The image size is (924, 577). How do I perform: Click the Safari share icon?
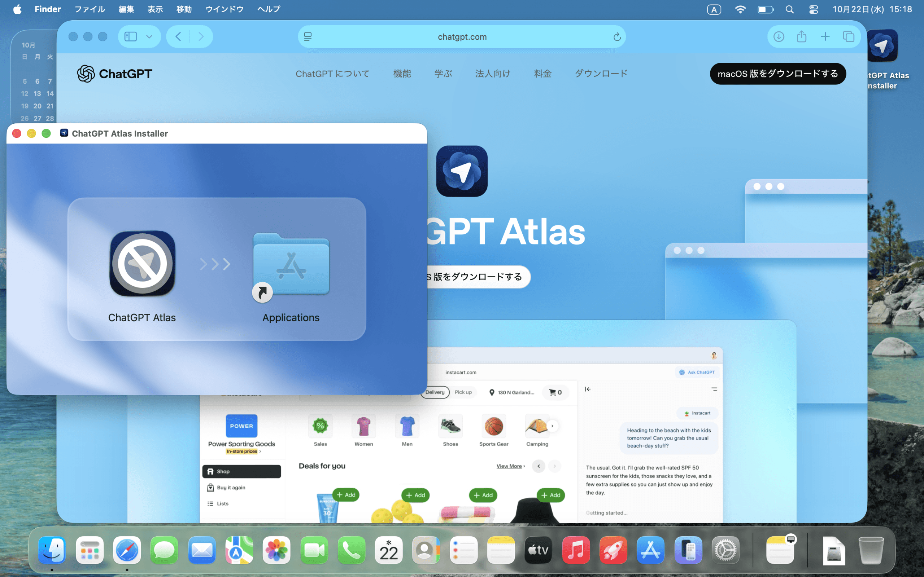[801, 37]
